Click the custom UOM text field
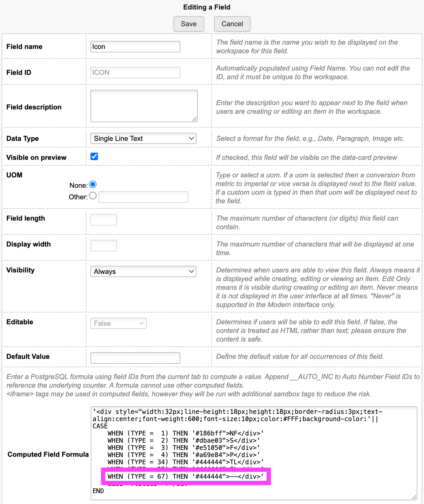Viewport: 424px width, 504px height. (143, 197)
